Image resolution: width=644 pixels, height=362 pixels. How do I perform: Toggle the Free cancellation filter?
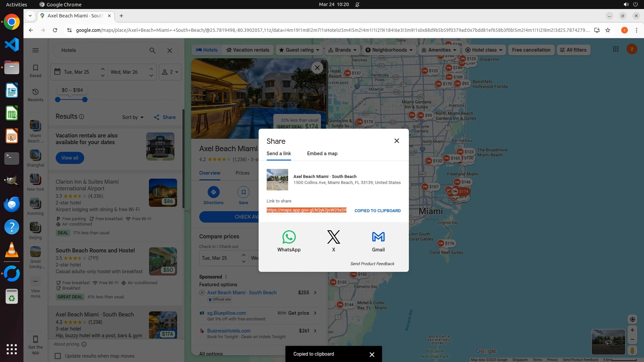pos(531,50)
